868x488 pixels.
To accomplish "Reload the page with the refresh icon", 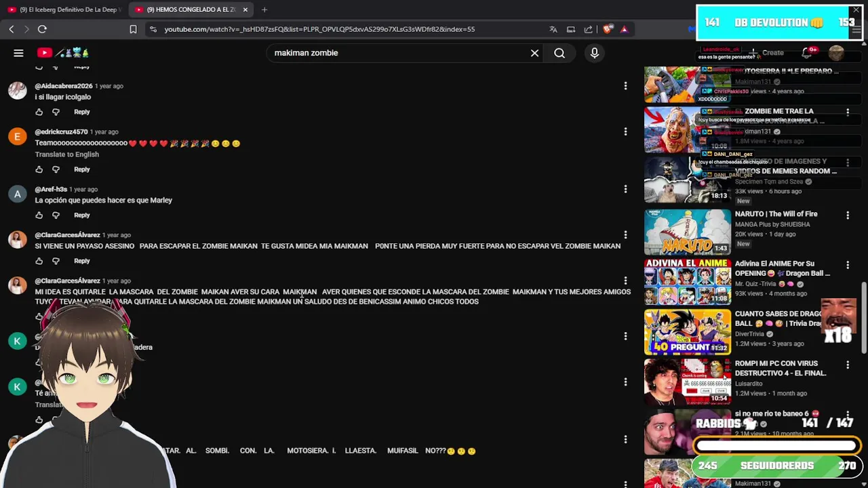I will tap(42, 29).
